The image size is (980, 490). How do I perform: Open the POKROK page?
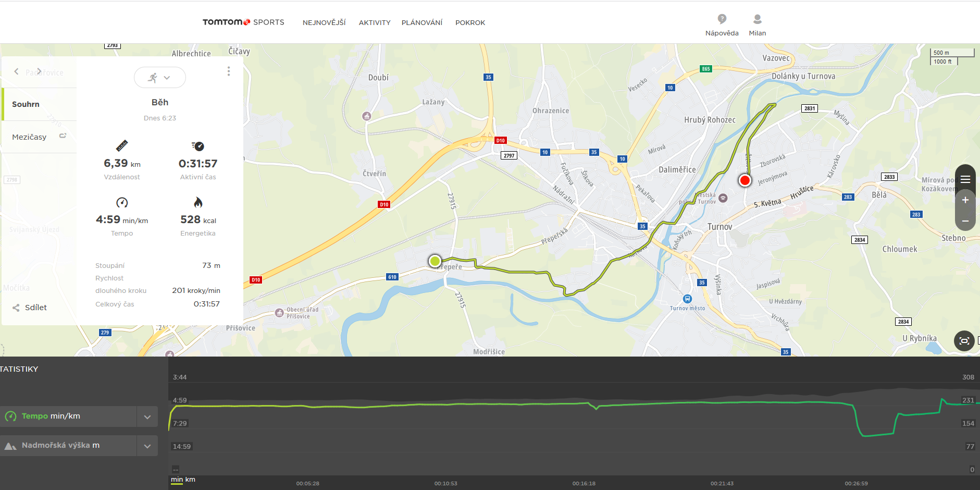click(x=470, y=22)
